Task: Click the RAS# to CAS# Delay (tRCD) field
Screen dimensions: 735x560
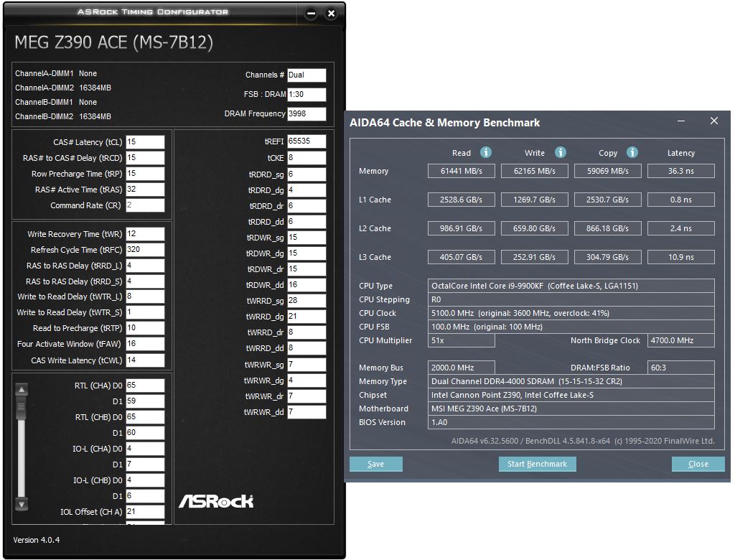Action: pos(145,157)
